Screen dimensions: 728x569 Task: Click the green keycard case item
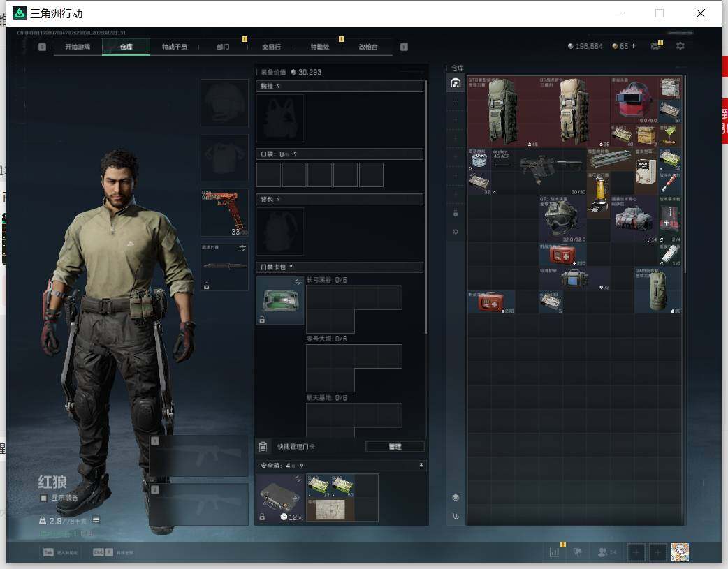pyautogui.click(x=280, y=300)
